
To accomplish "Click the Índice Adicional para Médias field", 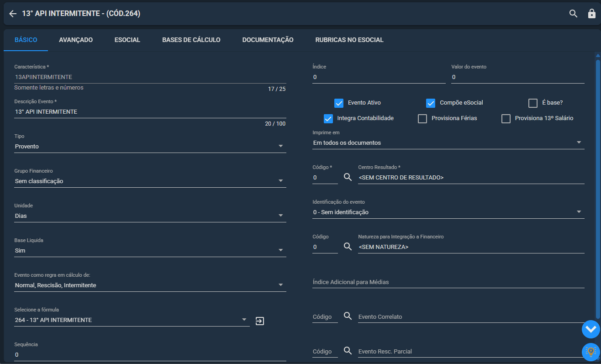I will [448, 282].
